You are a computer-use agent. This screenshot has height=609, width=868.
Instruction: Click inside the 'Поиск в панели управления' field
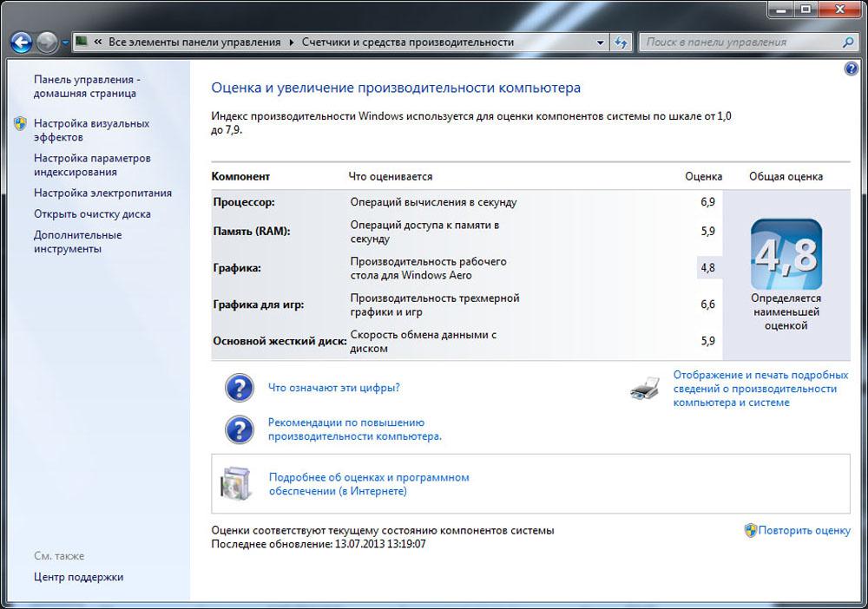coord(738,42)
